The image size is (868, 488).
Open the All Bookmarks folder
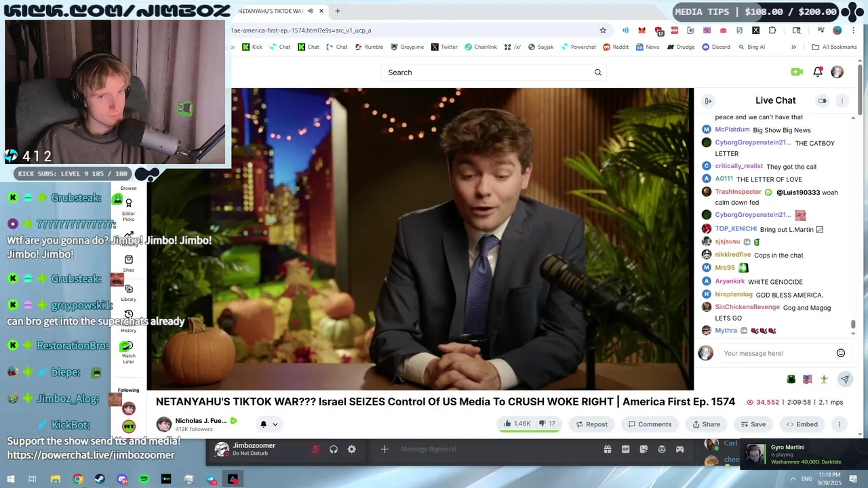[835, 47]
